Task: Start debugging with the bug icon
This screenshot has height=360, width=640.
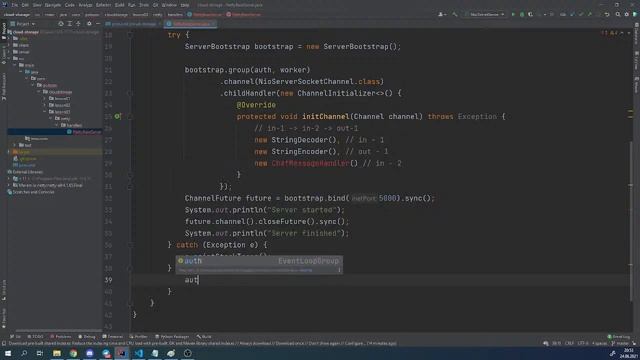Action: coord(522,14)
